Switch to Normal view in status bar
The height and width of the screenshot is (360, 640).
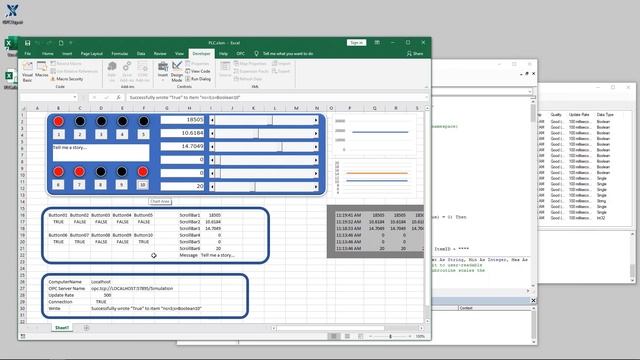(333, 336)
